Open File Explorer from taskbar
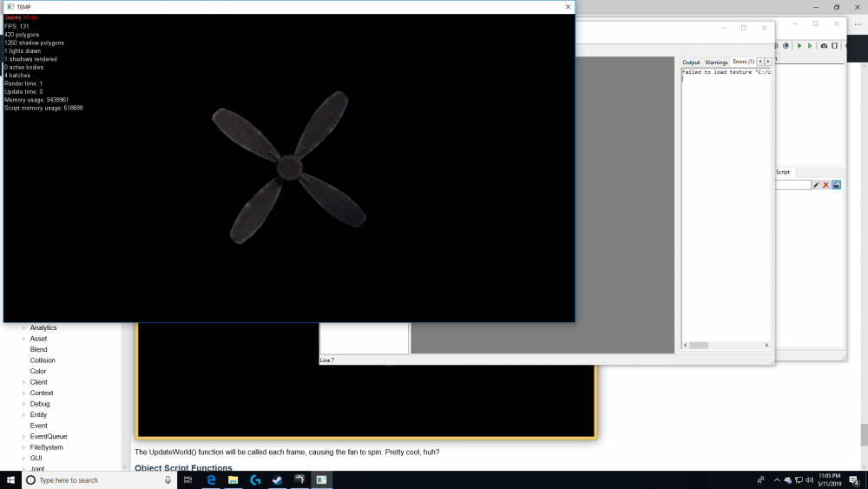The image size is (868, 489). pos(233,480)
